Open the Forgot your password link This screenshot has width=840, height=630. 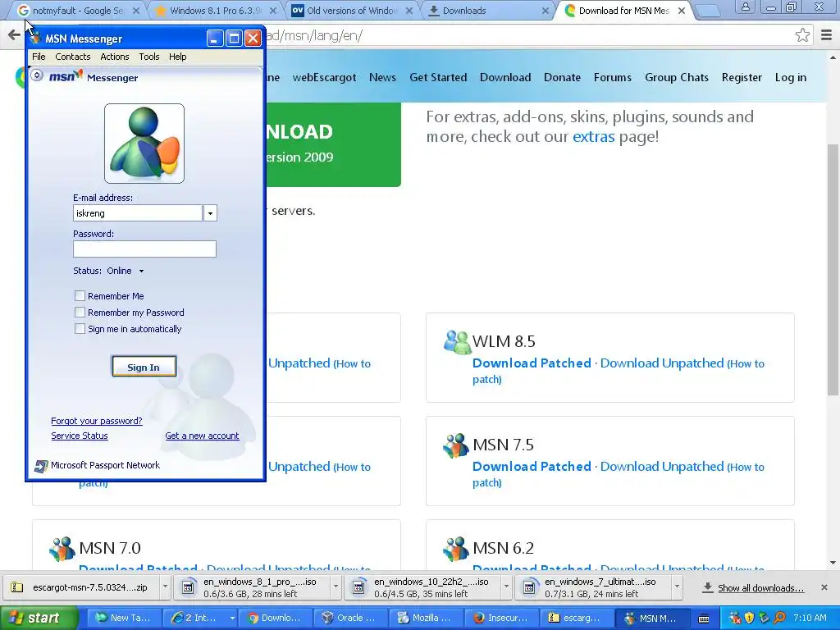pyautogui.click(x=97, y=421)
